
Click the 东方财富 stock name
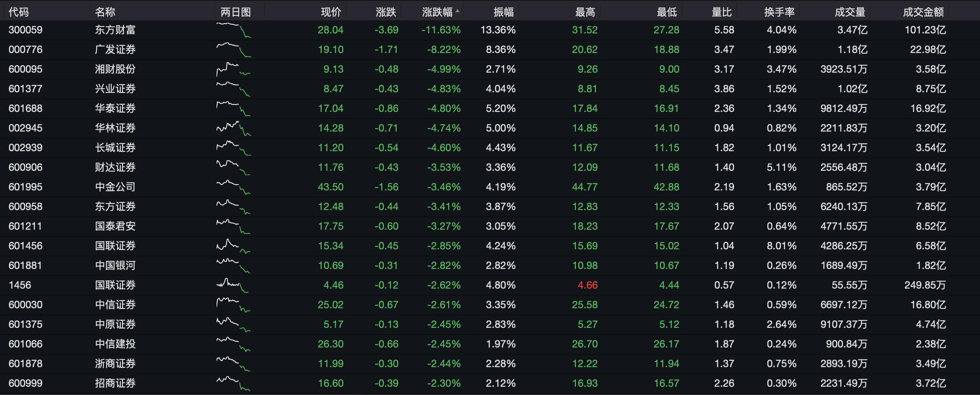(x=115, y=30)
